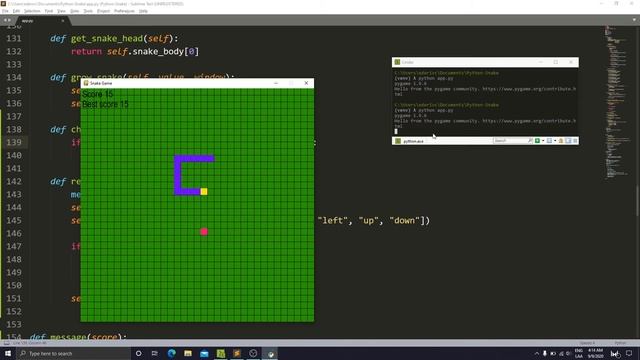Click the Snake Game window title bar icon

click(86, 83)
